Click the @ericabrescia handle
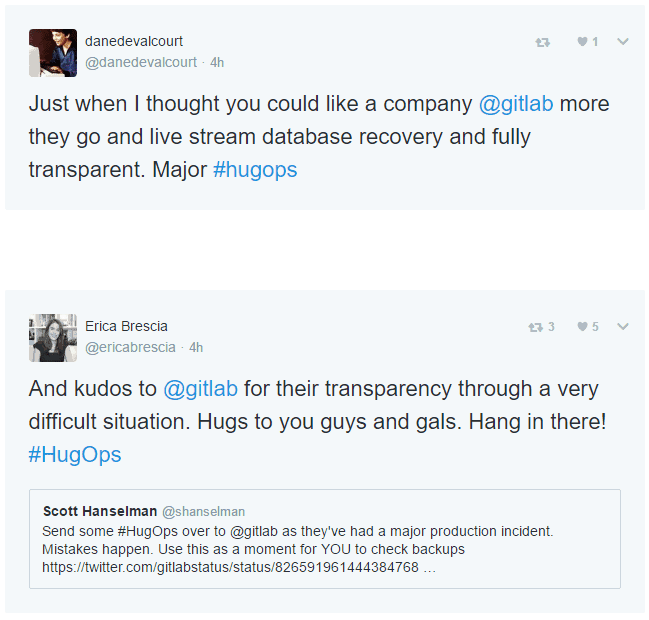This screenshot has width=649, height=620. coord(130,347)
